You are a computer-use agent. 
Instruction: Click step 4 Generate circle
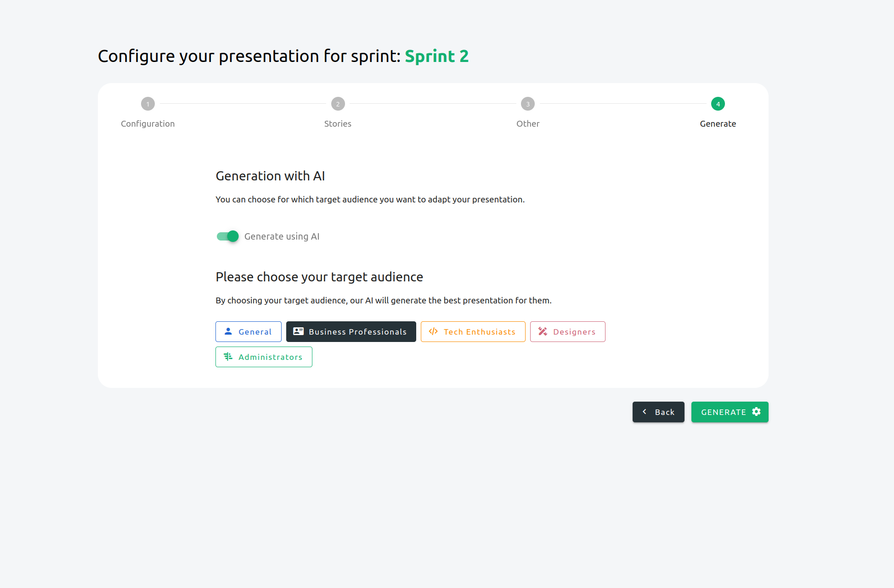pos(718,104)
